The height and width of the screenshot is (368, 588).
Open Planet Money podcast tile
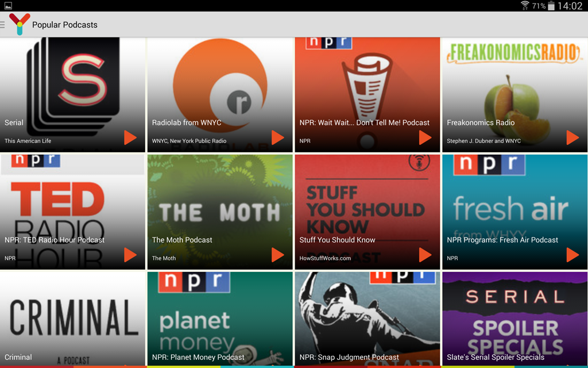click(x=220, y=319)
